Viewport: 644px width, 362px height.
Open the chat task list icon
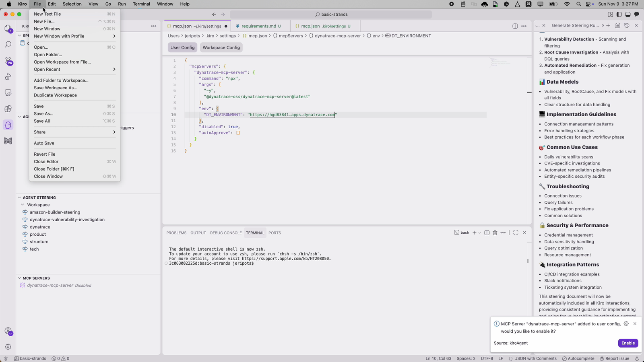pos(617,25)
